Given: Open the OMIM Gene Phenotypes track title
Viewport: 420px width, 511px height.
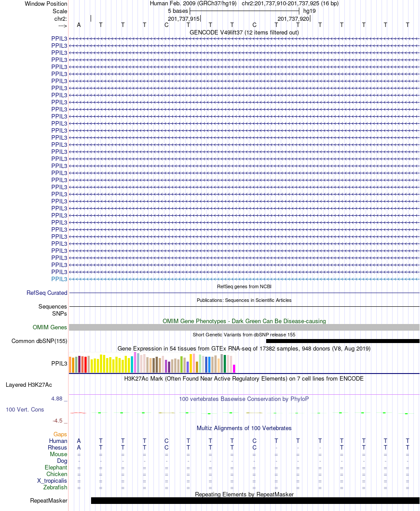Looking at the screenshot, I should pos(244,321).
